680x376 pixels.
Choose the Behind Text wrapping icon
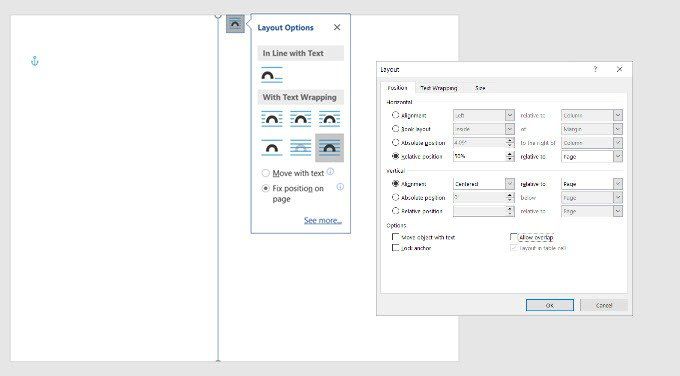pyautogui.click(x=301, y=148)
